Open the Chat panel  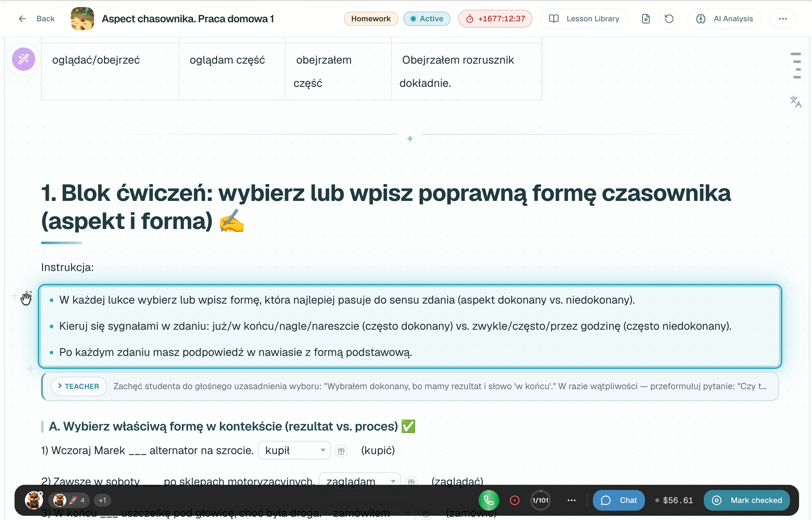[x=619, y=500]
